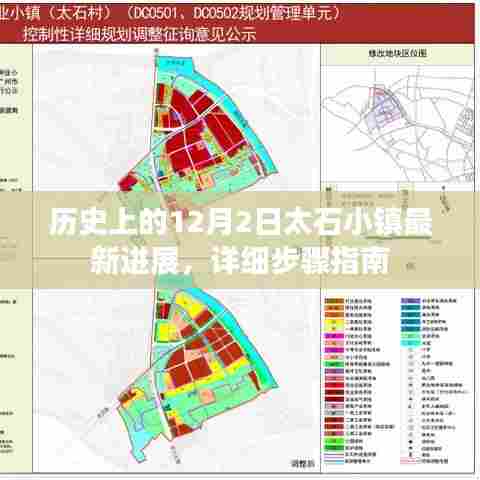The width and height of the screenshot is (480, 480).
Task: Click the '(大石村)' text in header
Action: click(82, 13)
